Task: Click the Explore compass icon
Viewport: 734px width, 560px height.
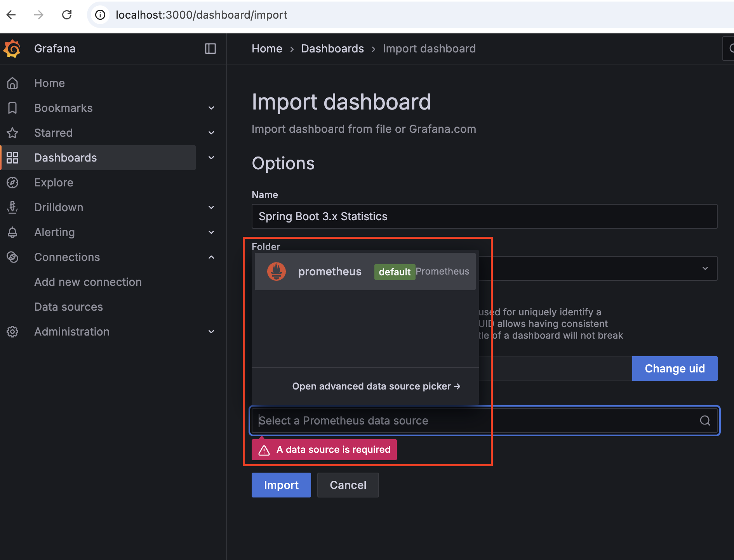Action: [12, 183]
